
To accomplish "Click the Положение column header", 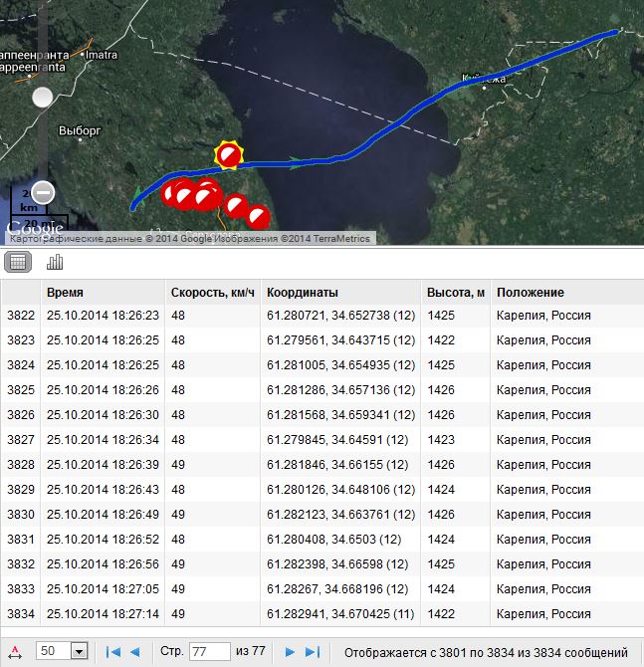I will pos(531,293).
